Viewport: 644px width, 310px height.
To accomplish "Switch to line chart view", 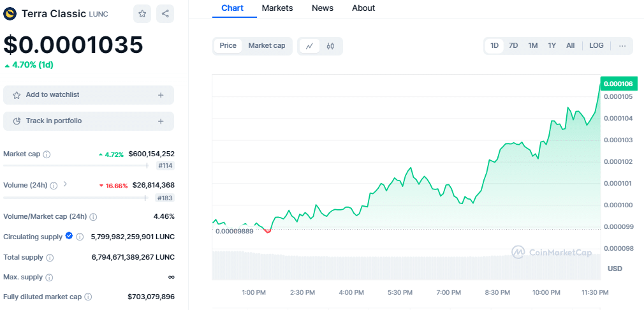I will 310,46.
